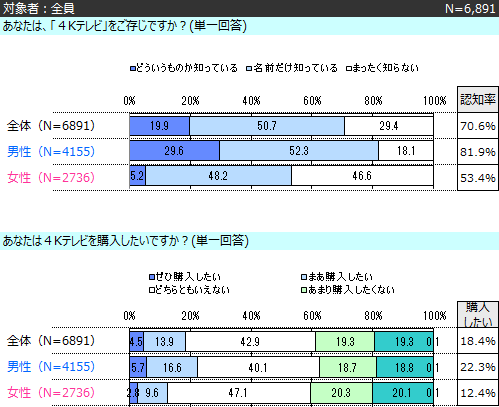Click the 22.3% purchase intent cell
The image size is (499, 407).
tap(478, 367)
